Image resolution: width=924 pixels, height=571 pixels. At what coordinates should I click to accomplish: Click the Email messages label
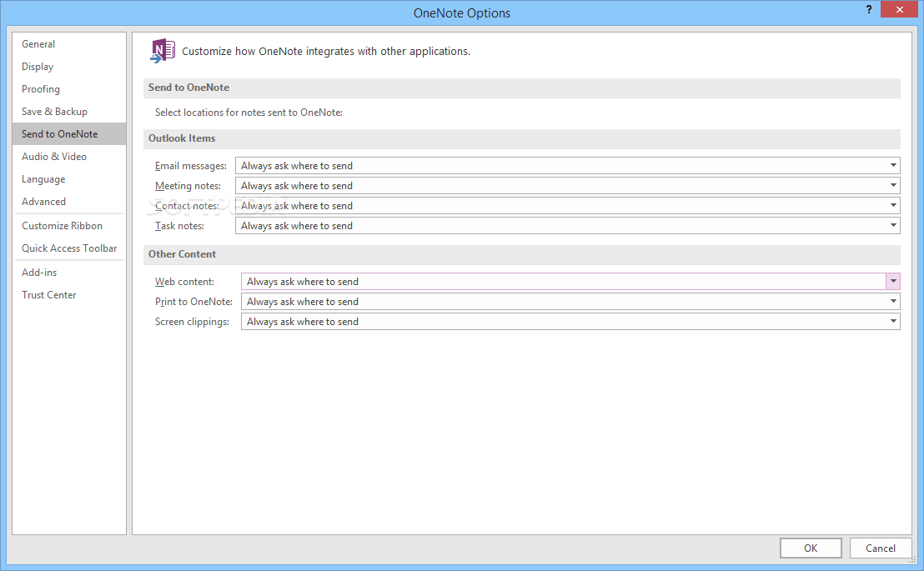coord(191,166)
